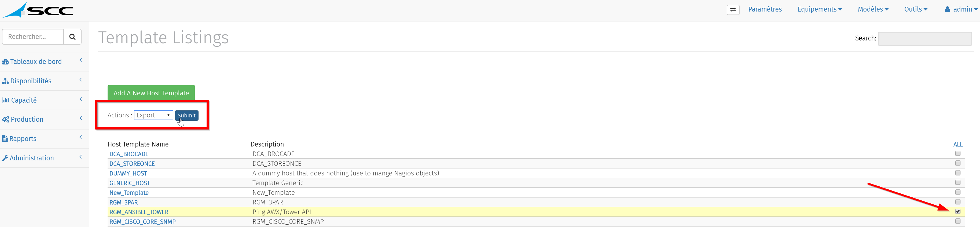The width and height of the screenshot is (980, 227).
Task: Click 'Template Generic' description
Action: click(x=278, y=183)
